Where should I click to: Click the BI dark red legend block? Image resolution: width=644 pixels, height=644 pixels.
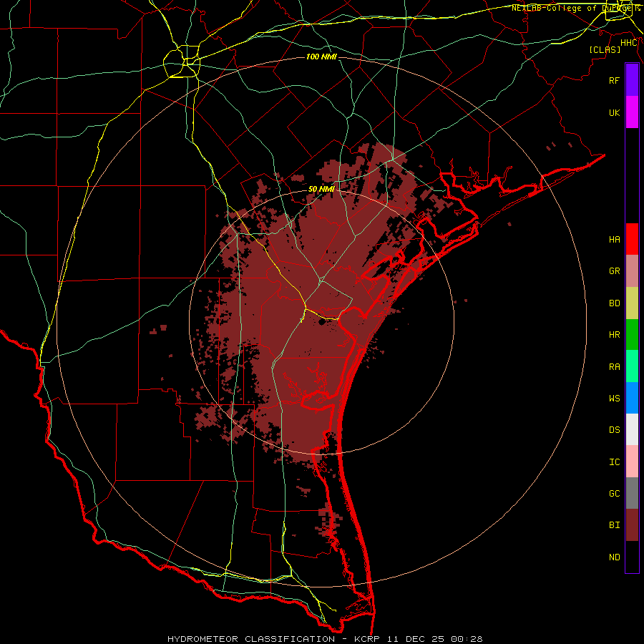632,525
